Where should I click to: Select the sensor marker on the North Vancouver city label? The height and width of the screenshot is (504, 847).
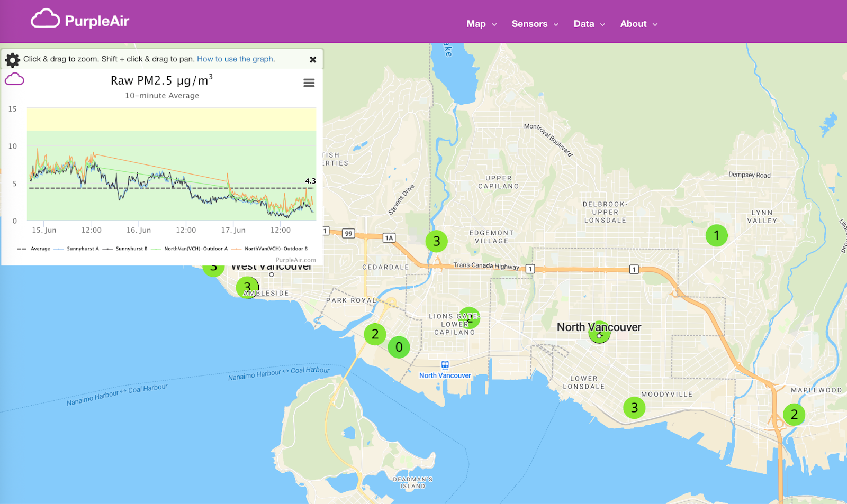[x=599, y=332]
